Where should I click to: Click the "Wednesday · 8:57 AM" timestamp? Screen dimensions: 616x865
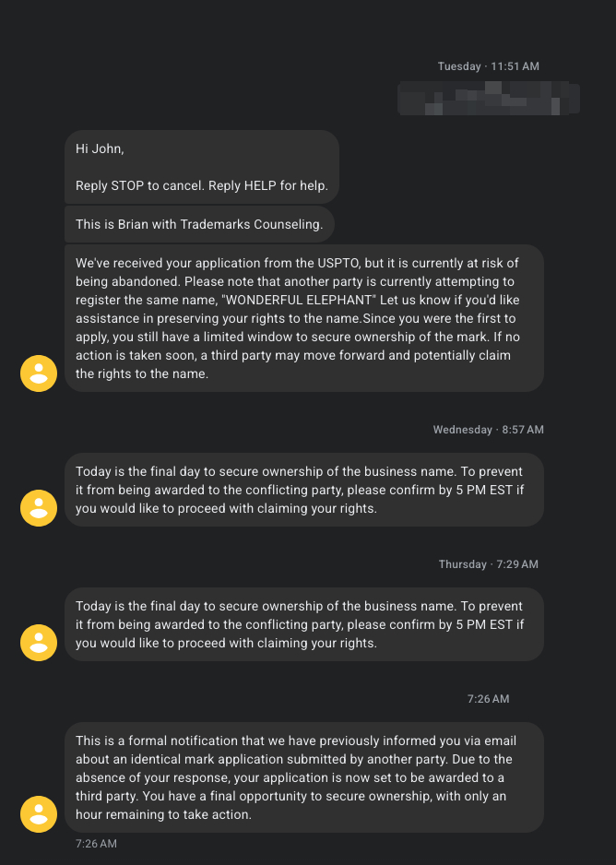pyautogui.click(x=488, y=430)
